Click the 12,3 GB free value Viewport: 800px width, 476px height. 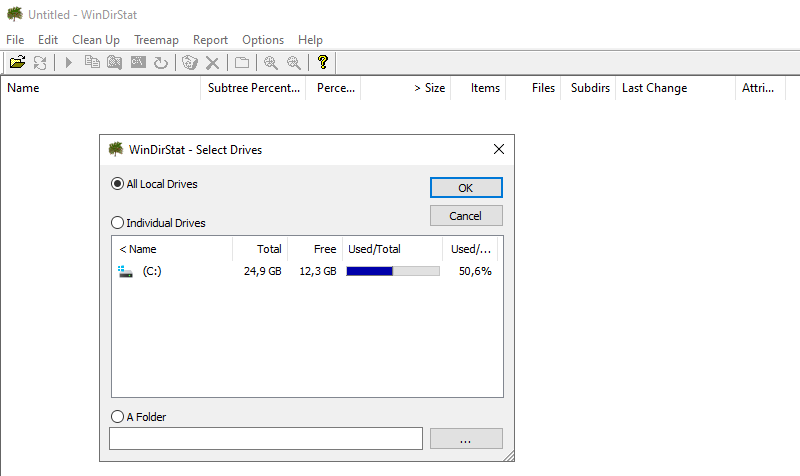(x=318, y=271)
